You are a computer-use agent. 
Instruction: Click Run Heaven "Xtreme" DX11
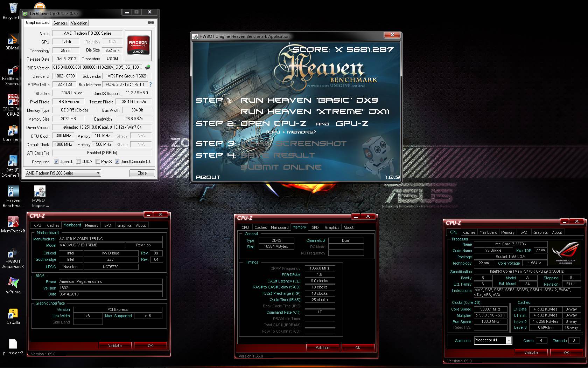[315, 112]
